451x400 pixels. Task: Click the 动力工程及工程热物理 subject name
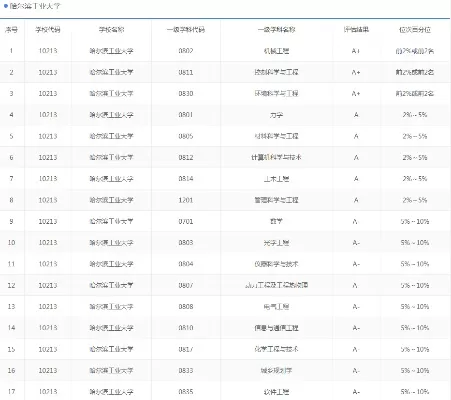pyautogui.click(x=276, y=286)
